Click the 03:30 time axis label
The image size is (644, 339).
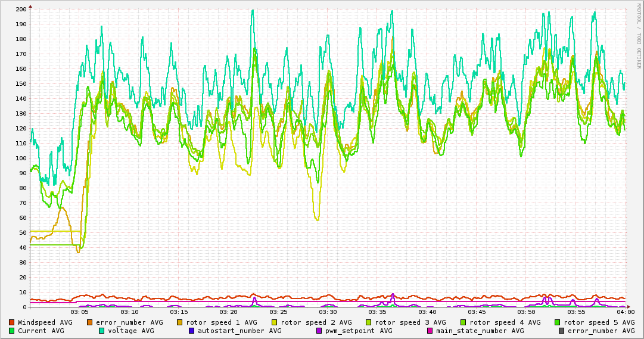[x=328, y=312]
